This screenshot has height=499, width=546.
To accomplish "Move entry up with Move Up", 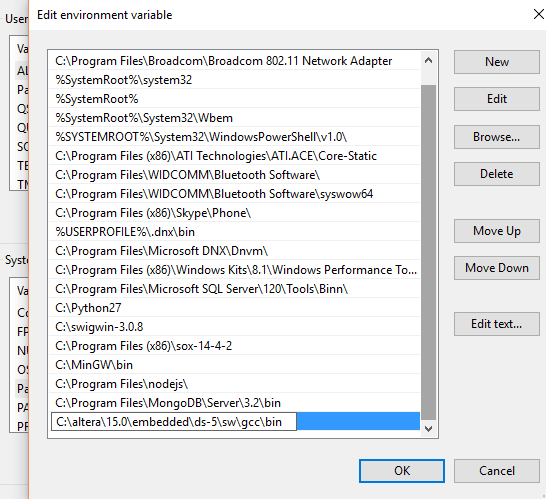I will tap(497, 231).
